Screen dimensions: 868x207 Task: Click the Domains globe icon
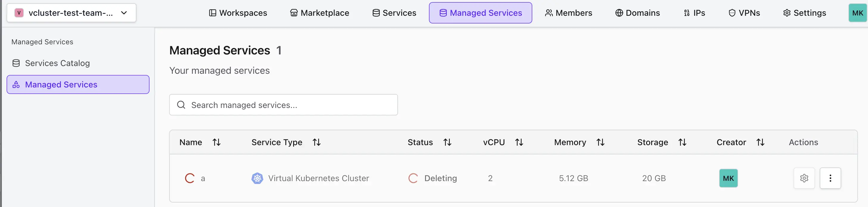[x=619, y=13]
